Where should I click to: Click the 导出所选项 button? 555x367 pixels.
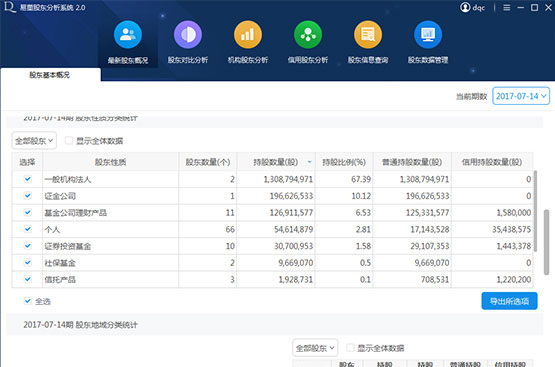click(509, 301)
